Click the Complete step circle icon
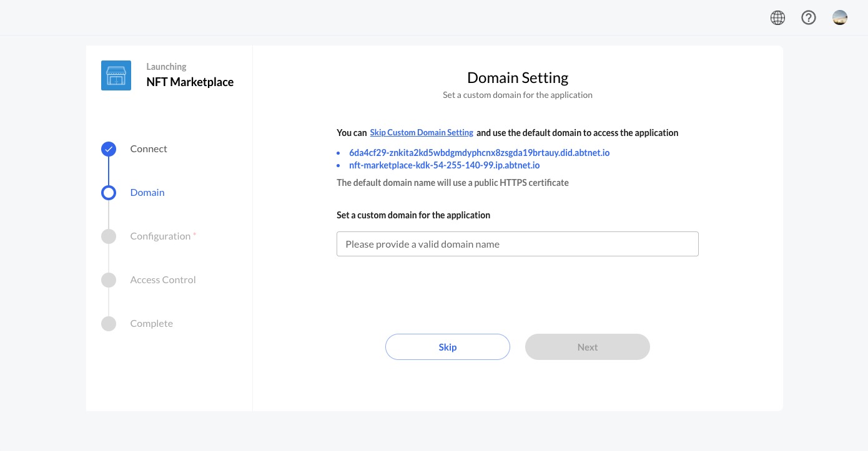The height and width of the screenshot is (451, 868). [109, 323]
